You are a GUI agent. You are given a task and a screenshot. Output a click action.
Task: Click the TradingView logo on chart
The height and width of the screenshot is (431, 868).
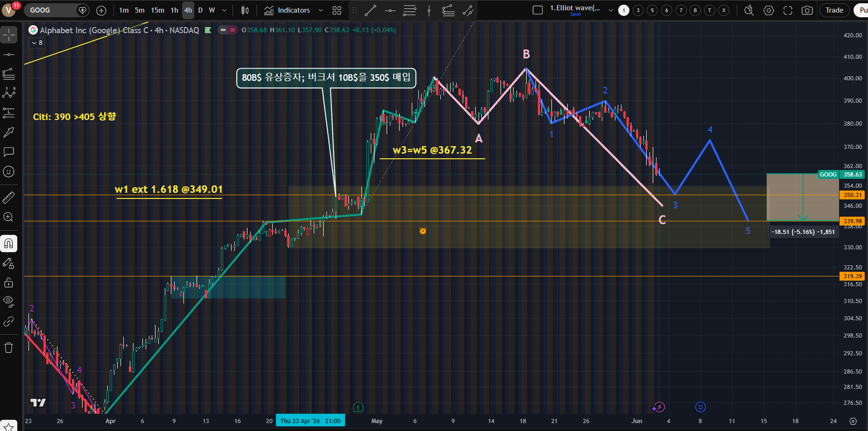click(38, 403)
